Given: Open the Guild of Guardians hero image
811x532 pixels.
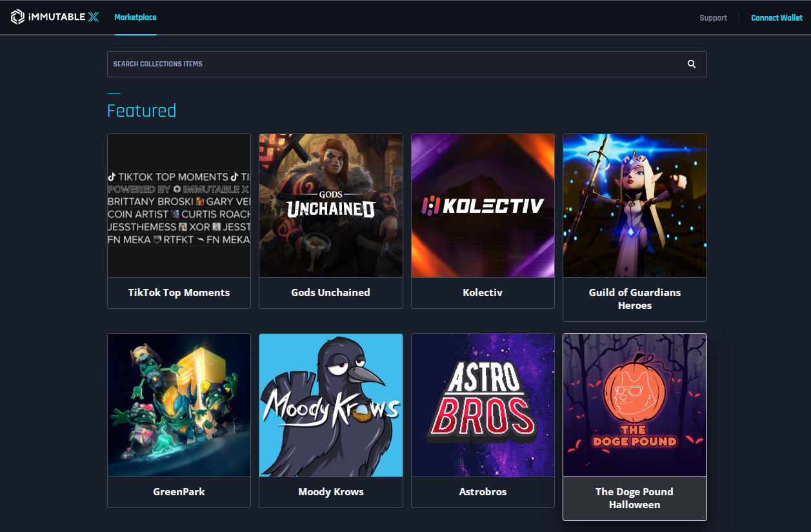Looking at the screenshot, I should [x=635, y=206].
